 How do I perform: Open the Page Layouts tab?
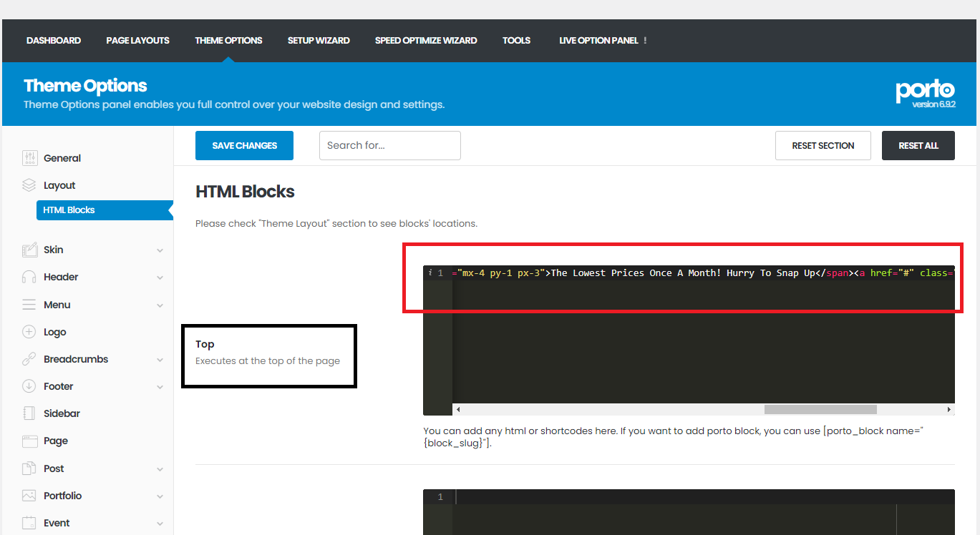pyautogui.click(x=137, y=41)
